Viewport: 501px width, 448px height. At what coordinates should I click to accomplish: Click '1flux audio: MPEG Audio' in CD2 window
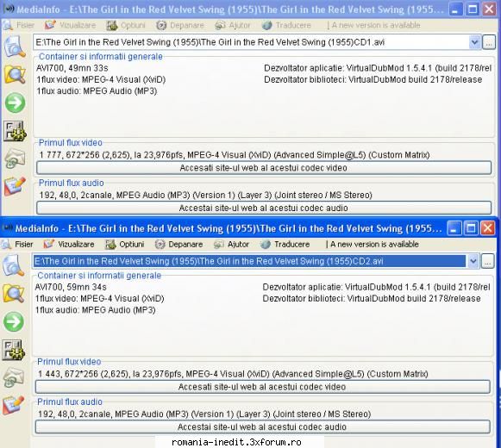pos(95,310)
